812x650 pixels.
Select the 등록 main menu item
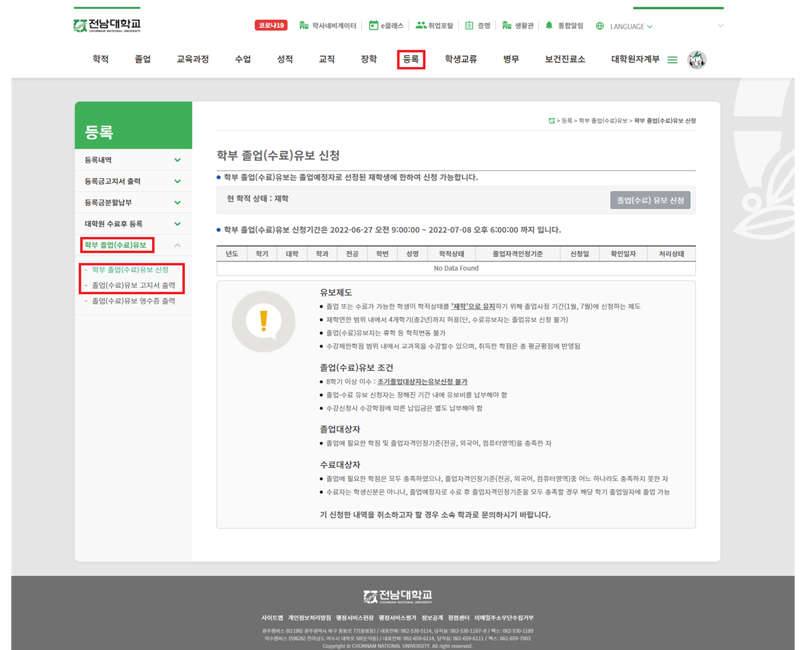coord(411,60)
